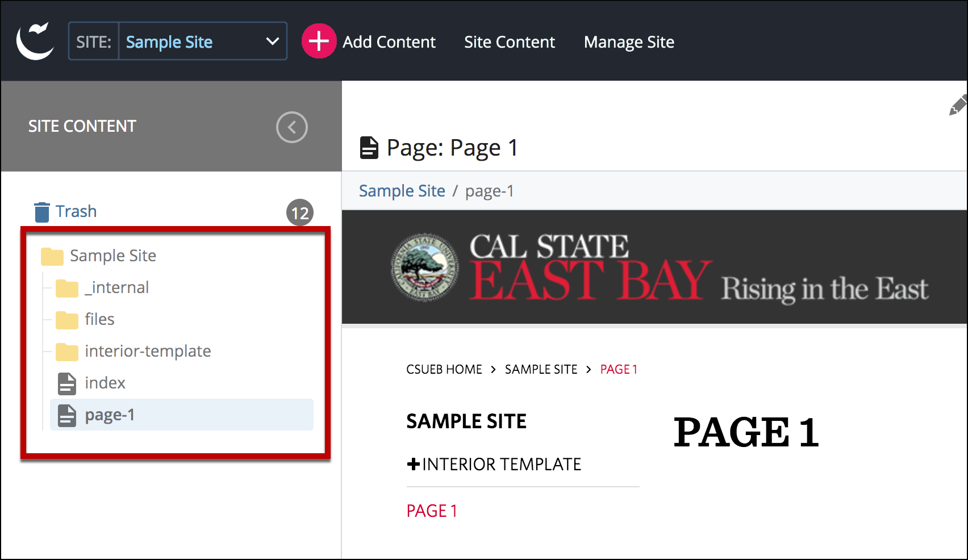
Task: Open the Add Content menu label
Action: [389, 42]
